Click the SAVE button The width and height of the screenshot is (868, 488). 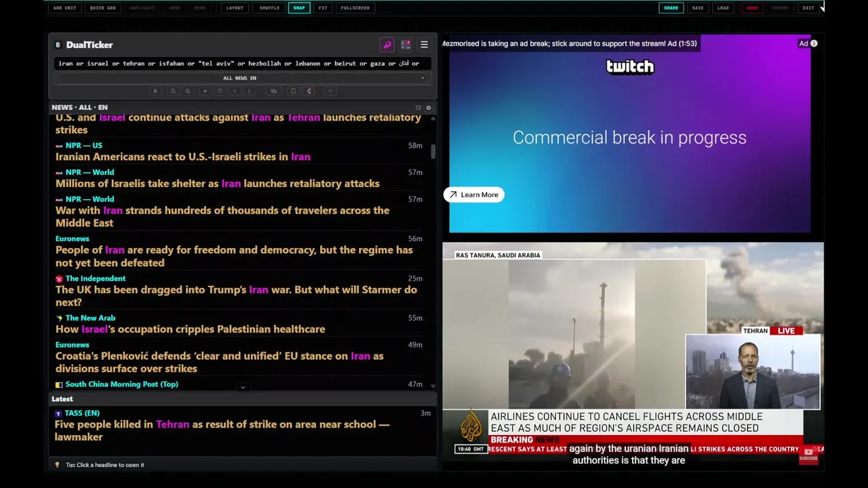tap(698, 7)
